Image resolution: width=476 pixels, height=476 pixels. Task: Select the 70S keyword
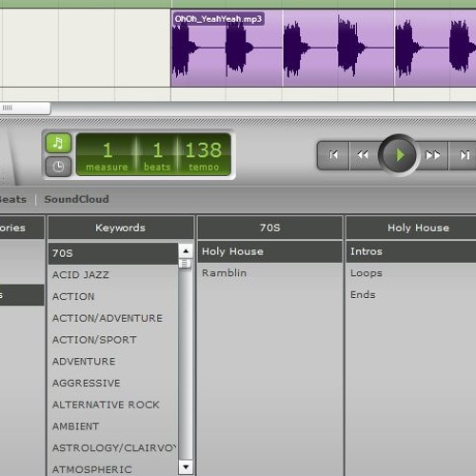click(x=113, y=253)
